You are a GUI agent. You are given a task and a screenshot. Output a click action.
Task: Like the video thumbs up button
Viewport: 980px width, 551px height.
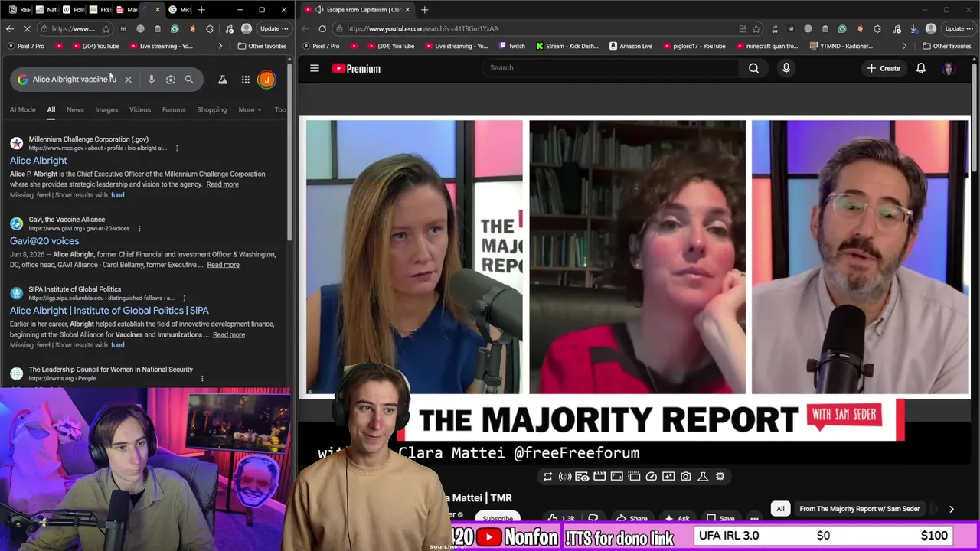click(x=561, y=518)
